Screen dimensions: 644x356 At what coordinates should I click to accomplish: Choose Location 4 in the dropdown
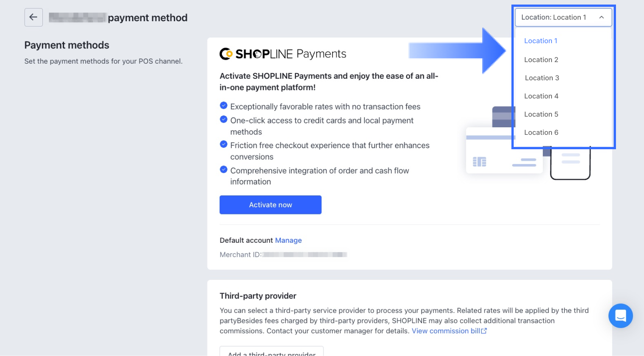coord(541,96)
